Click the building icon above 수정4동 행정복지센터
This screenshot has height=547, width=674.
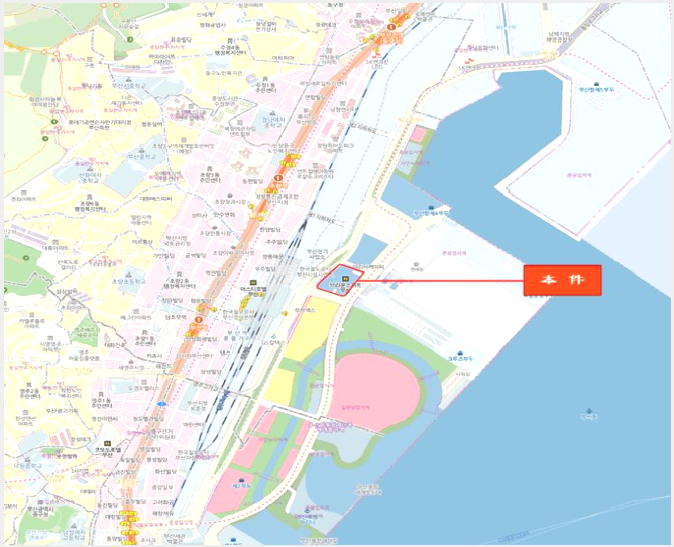230,41
